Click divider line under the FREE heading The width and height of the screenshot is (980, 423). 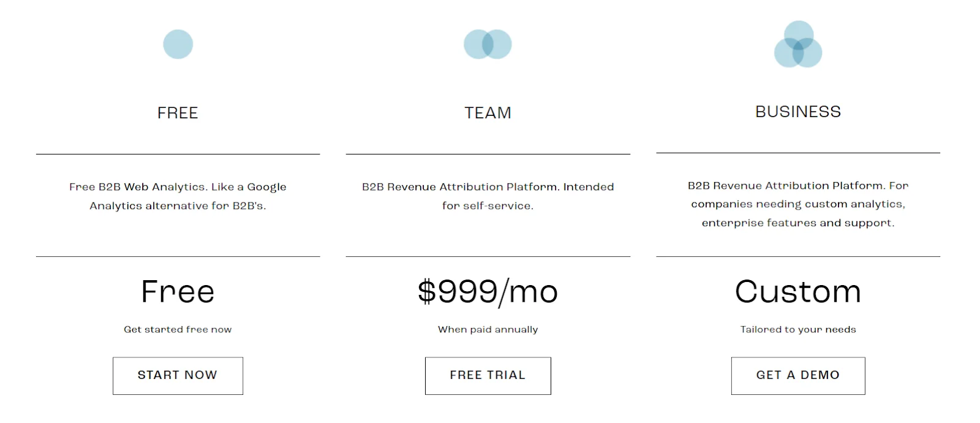point(178,154)
